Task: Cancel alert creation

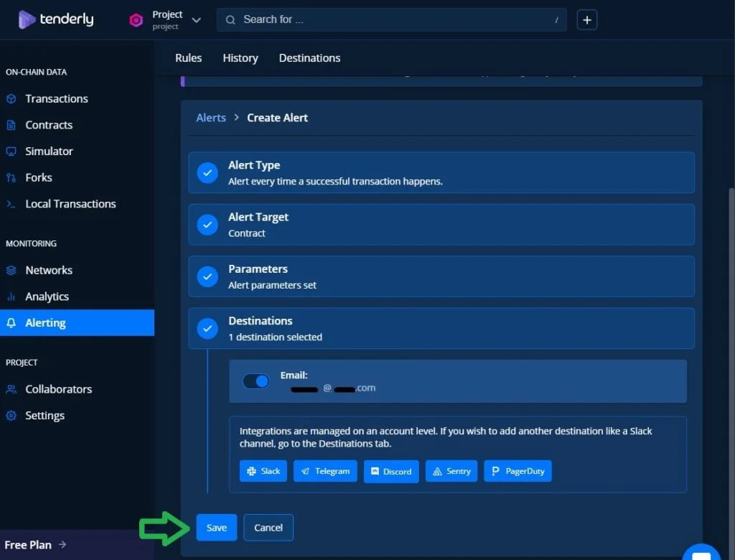Action: (x=268, y=528)
